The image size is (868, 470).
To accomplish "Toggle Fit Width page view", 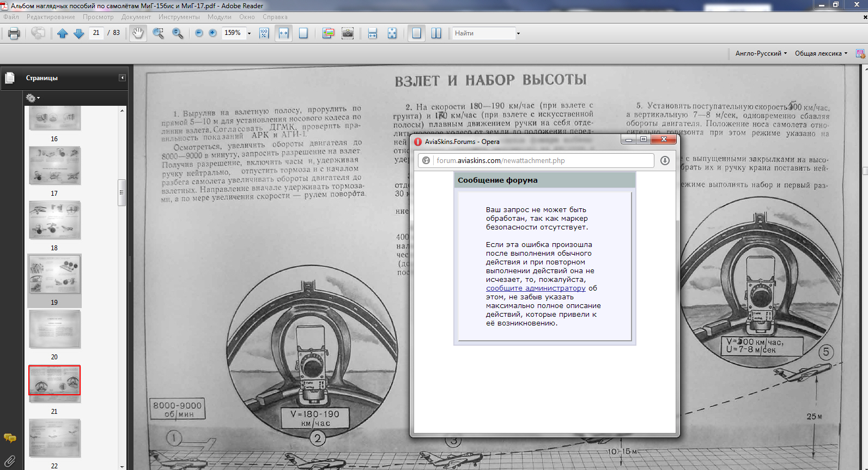I will [x=283, y=33].
